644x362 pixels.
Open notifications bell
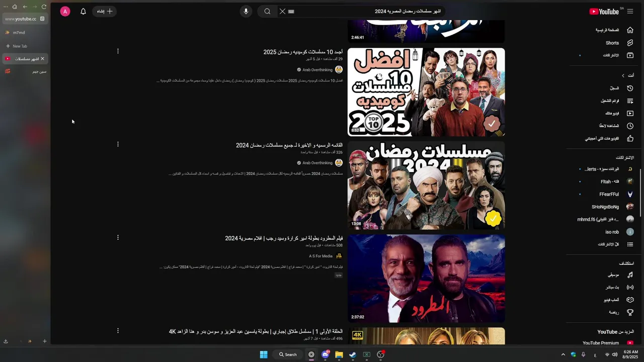pyautogui.click(x=83, y=11)
